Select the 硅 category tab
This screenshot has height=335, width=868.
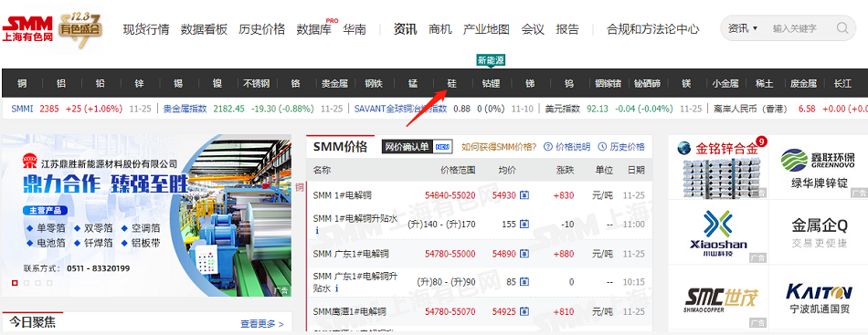[451, 83]
